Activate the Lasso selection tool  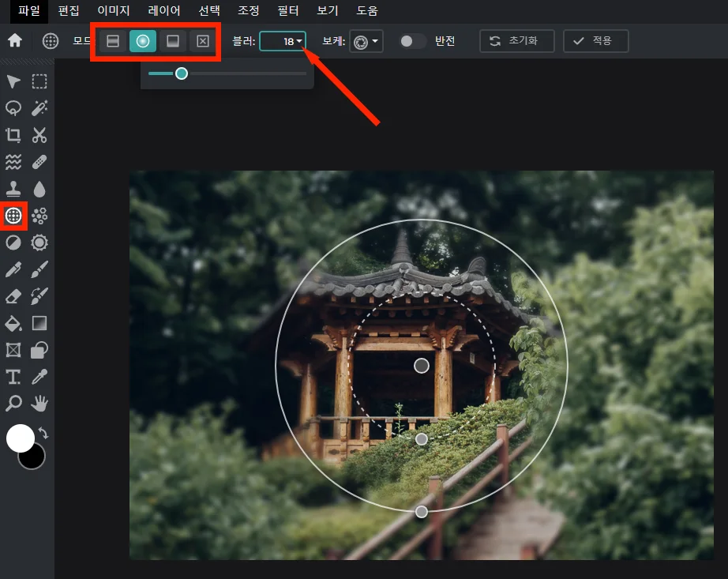(x=13, y=108)
